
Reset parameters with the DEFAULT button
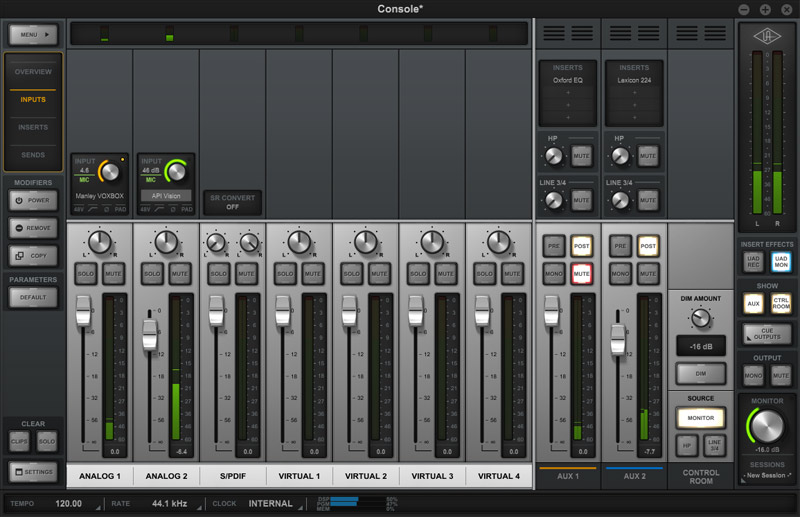(33, 297)
